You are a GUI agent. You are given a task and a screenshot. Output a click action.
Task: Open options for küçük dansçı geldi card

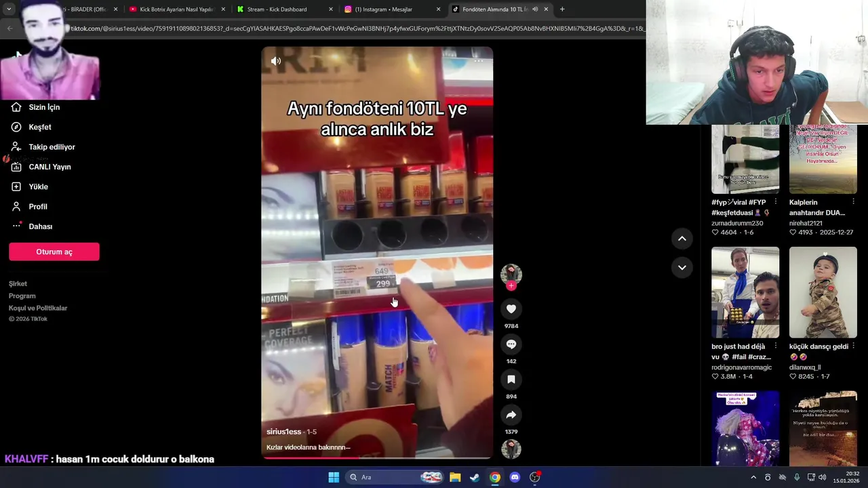coord(853,346)
